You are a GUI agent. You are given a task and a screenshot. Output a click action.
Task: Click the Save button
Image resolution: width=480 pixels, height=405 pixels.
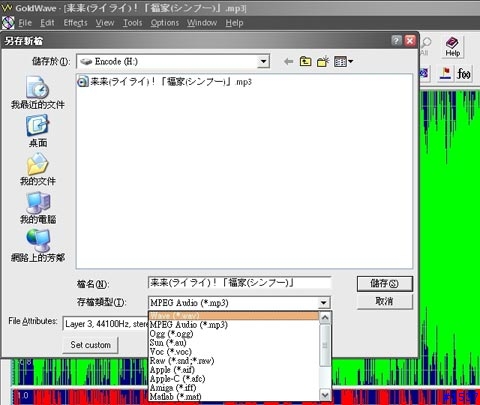[x=384, y=284]
